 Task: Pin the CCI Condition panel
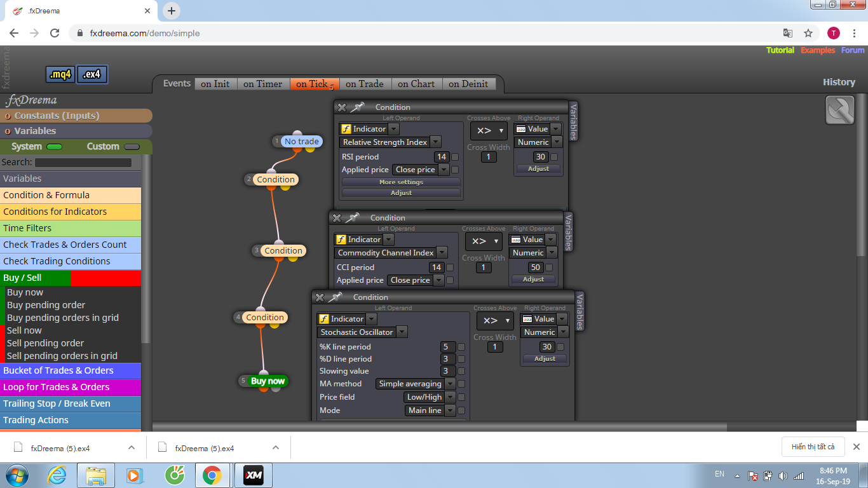pos(353,217)
